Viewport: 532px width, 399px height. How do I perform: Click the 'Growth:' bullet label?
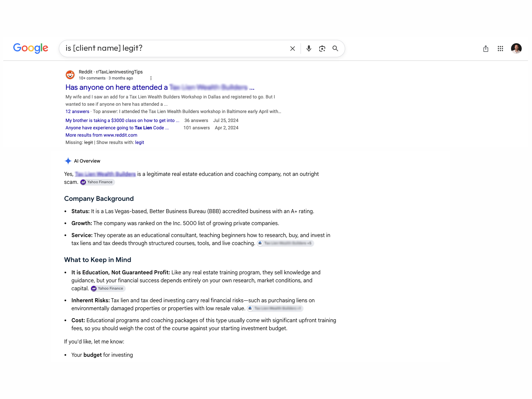(82, 223)
